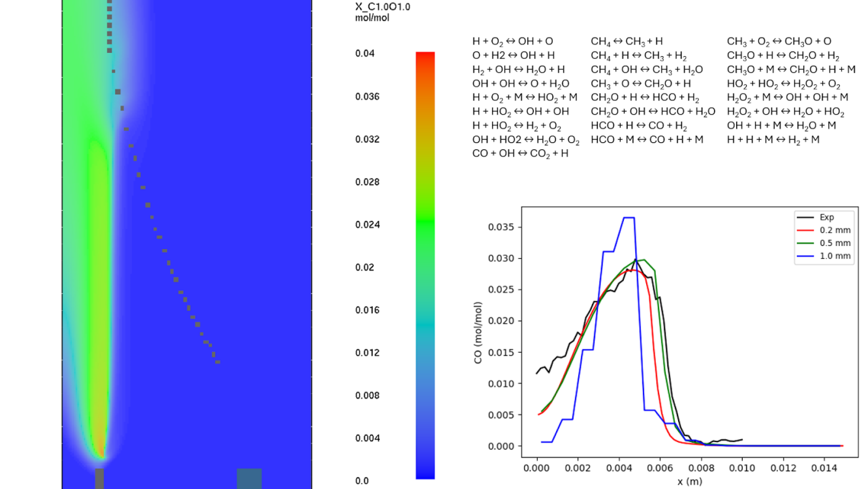Image resolution: width=868 pixels, height=489 pixels.
Task: Select reaction CH2O + H ↔ HCO + H2
Action: click(645, 98)
